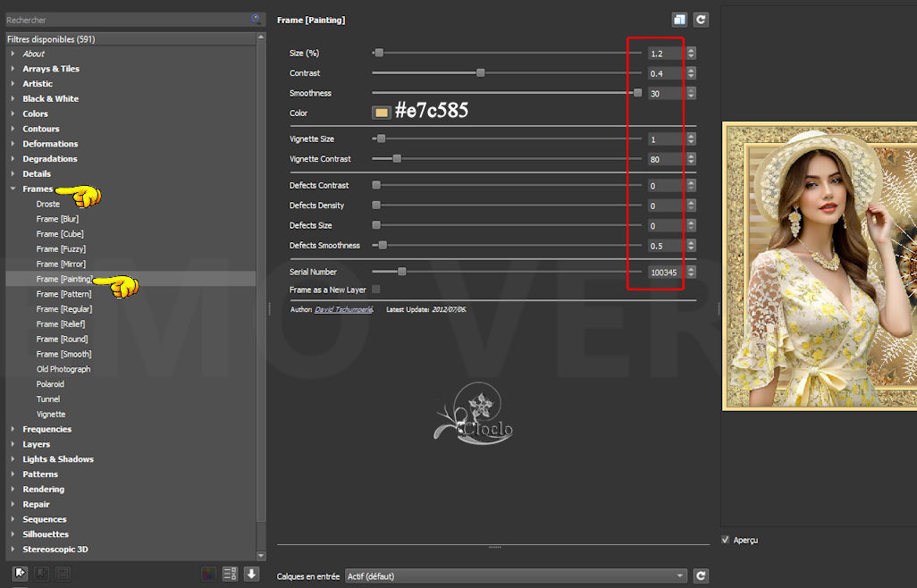Click the copy-command icon beside Frame [Painting] title
The width and height of the screenshot is (917, 588).
[680, 20]
